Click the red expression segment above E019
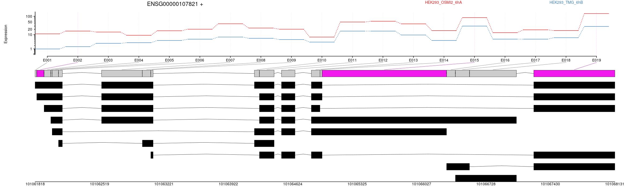This screenshot has height=188, width=644. (597, 13)
